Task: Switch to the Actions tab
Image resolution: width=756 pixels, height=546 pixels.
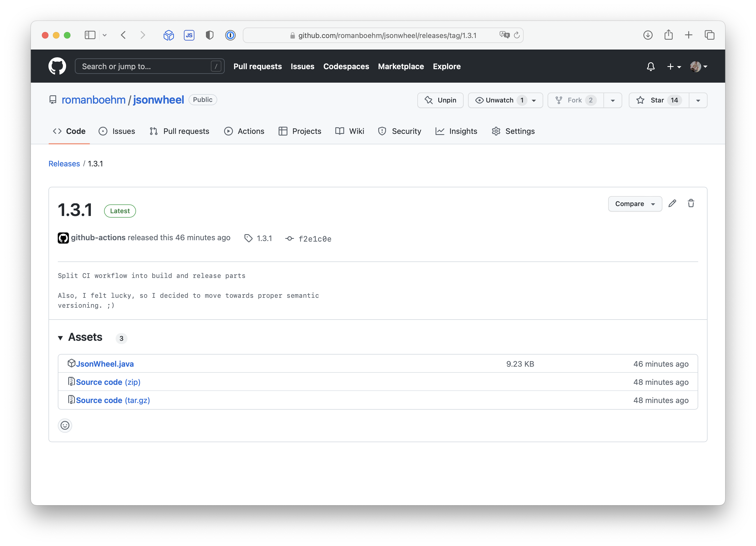Action: [250, 131]
